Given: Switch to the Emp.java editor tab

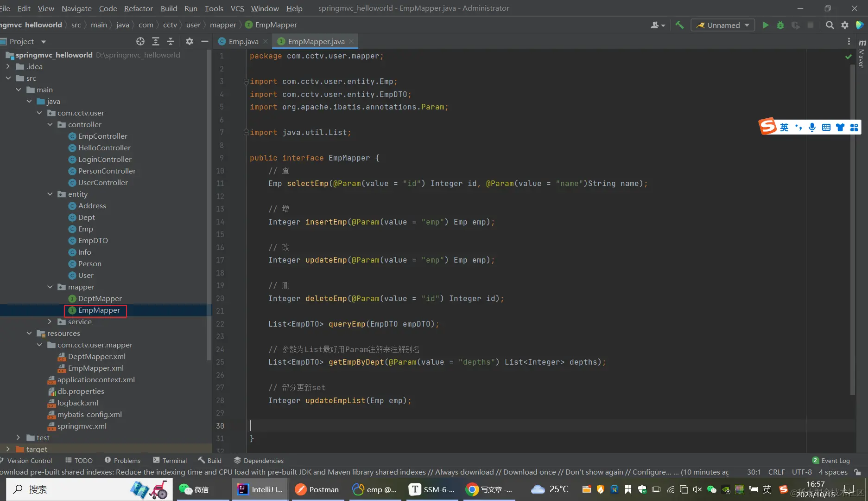Looking at the screenshot, I should coord(243,41).
